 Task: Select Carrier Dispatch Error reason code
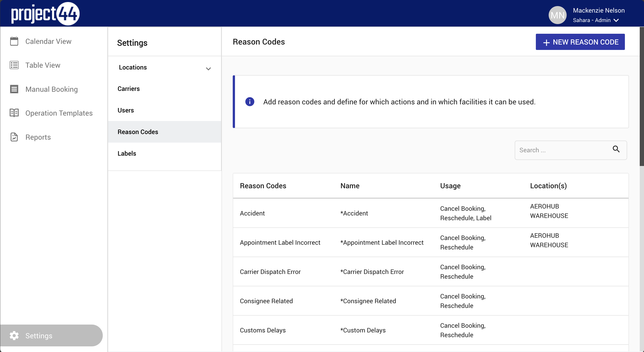[270, 272]
